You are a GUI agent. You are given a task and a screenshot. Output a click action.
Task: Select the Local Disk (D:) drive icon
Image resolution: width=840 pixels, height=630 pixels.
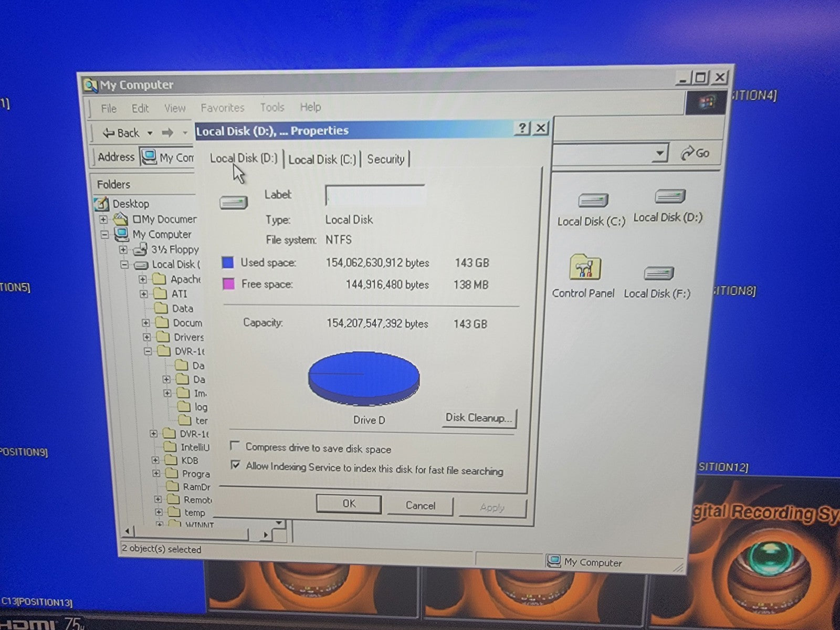tap(669, 197)
